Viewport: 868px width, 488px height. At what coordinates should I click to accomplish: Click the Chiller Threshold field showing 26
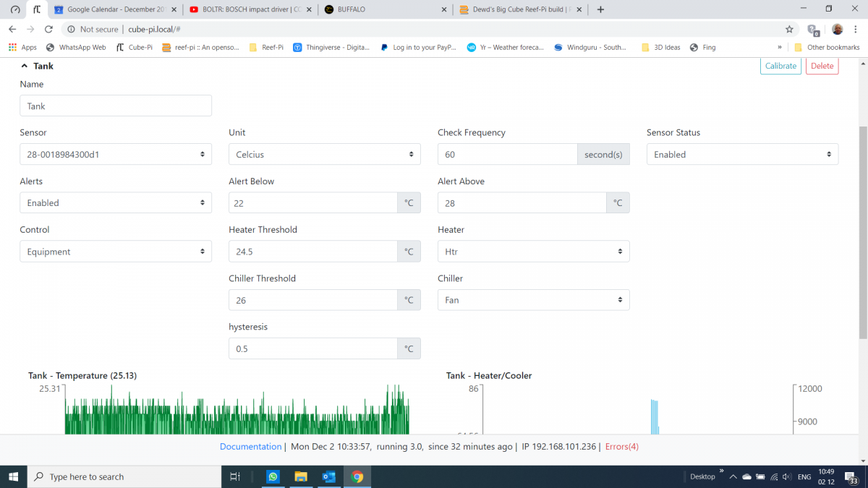pyautogui.click(x=312, y=300)
